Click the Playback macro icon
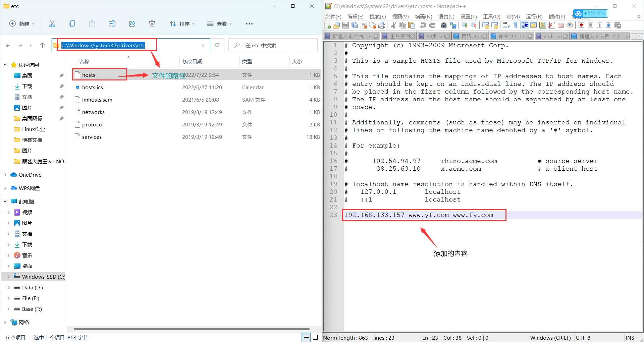644x342 pixels. coord(599,25)
